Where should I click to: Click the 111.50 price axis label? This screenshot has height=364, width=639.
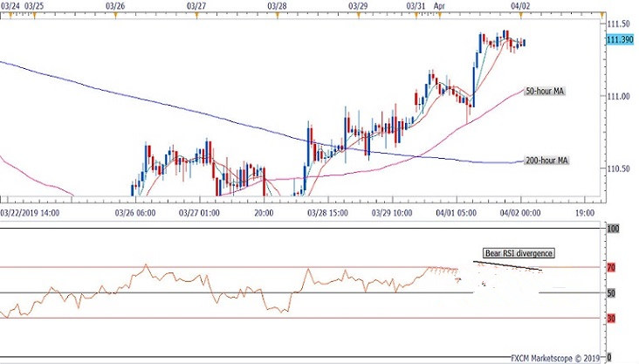(619, 24)
